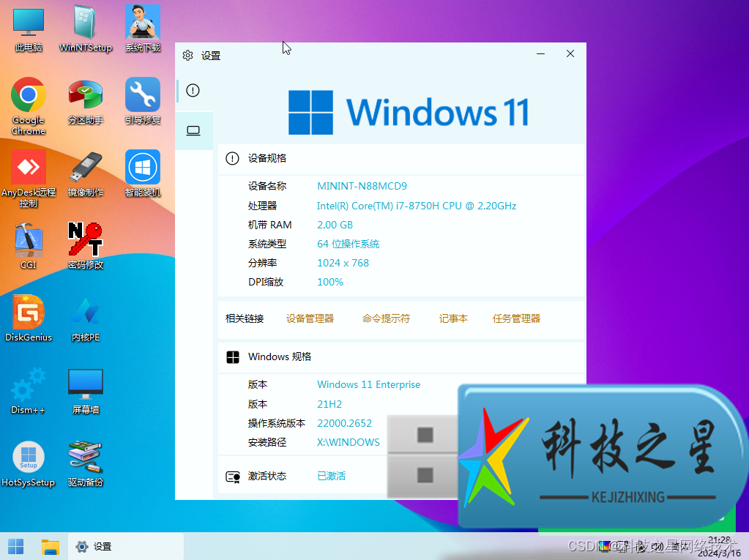Open 记事本 notepad link
This screenshot has height=560, width=749.
[453, 318]
